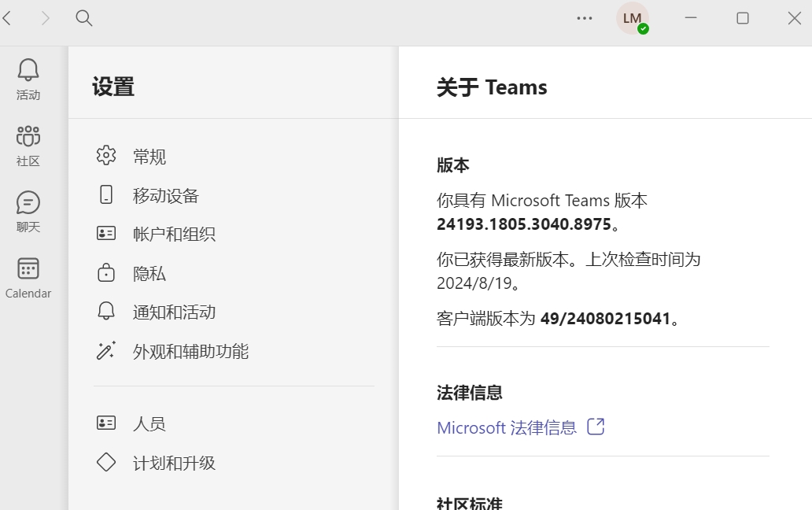Click the phone icon beside 移动设备

(106, 194)
